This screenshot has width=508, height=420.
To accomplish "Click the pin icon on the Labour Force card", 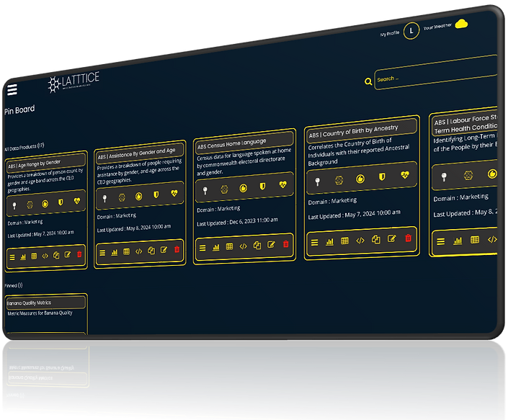I will pyautogui.click(x=444, y=177).
